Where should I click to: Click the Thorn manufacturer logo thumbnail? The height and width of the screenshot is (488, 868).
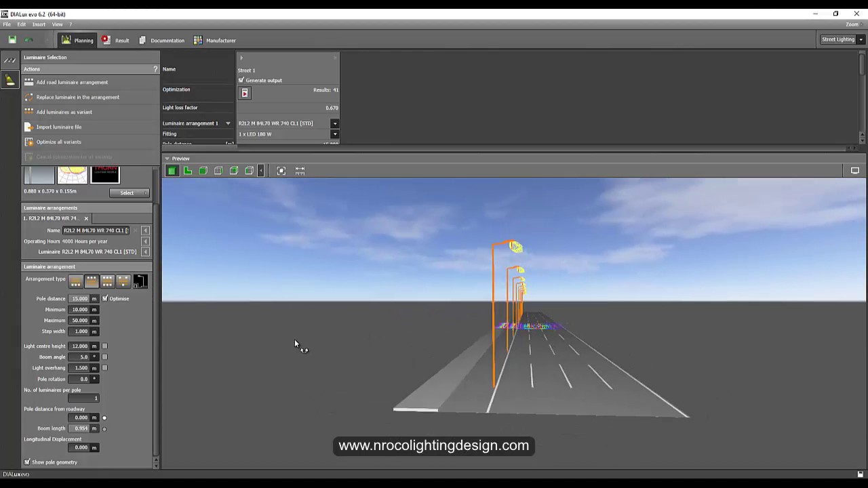tap(105, 175)
